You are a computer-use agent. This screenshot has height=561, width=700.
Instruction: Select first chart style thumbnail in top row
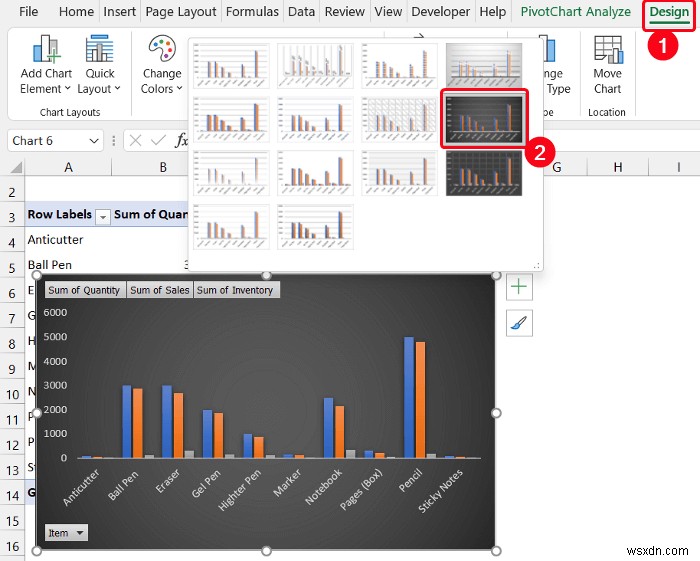[x=231, y=66]
